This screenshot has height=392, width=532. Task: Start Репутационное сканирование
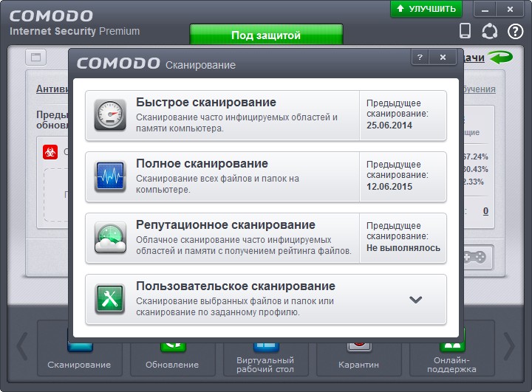point(266,238)
